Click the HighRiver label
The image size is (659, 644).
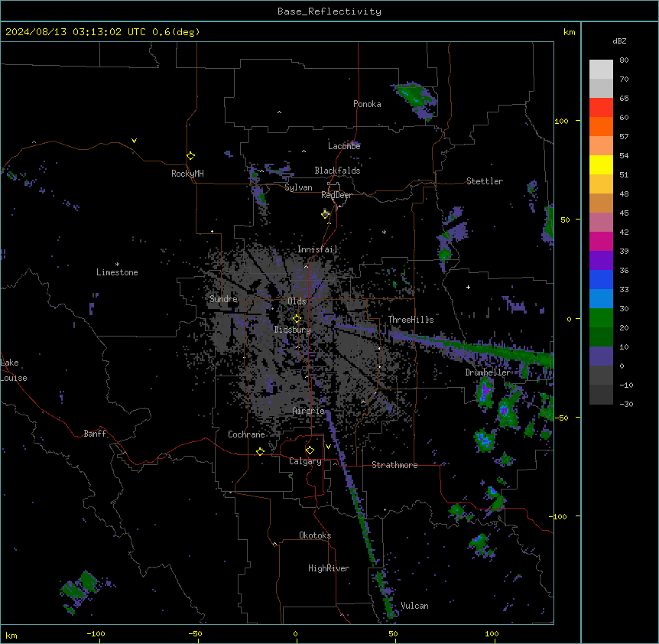point(329,568)
